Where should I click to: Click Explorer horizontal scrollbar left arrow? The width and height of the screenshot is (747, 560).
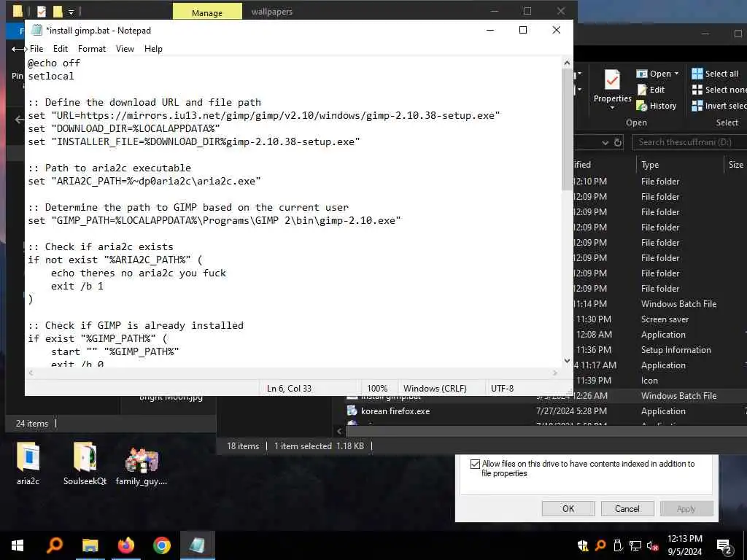click(x=339, y=431)
